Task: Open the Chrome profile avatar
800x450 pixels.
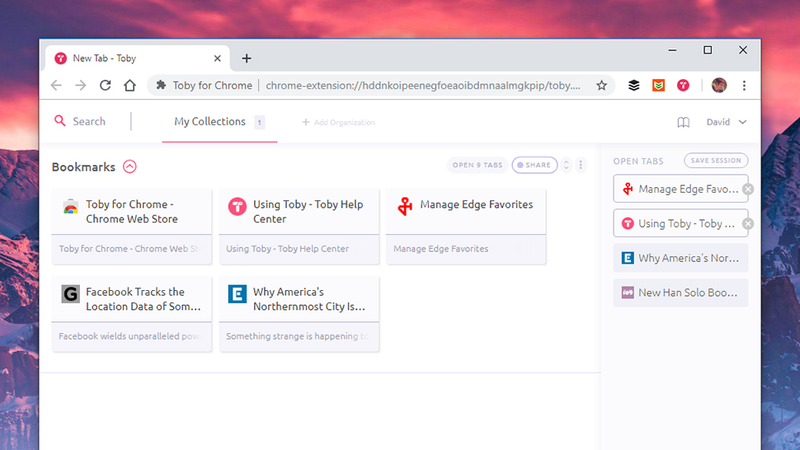Action: [719, 85]
